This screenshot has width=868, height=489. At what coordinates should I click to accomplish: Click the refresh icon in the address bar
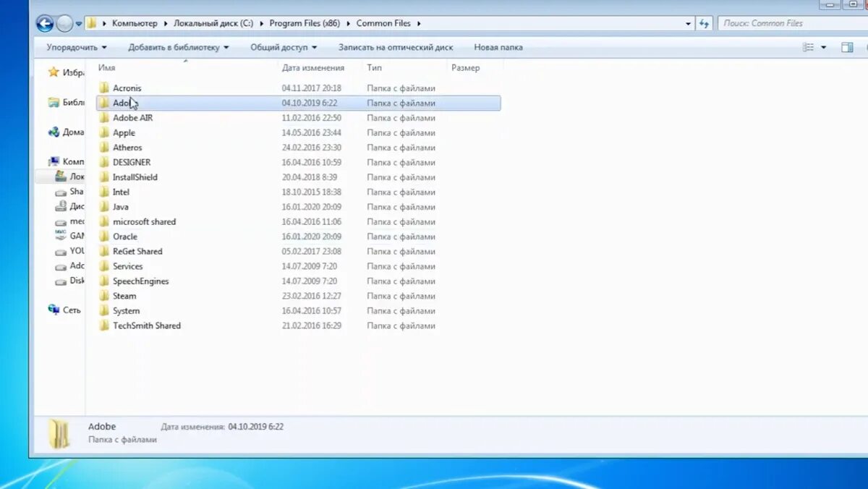click(704, 22)
